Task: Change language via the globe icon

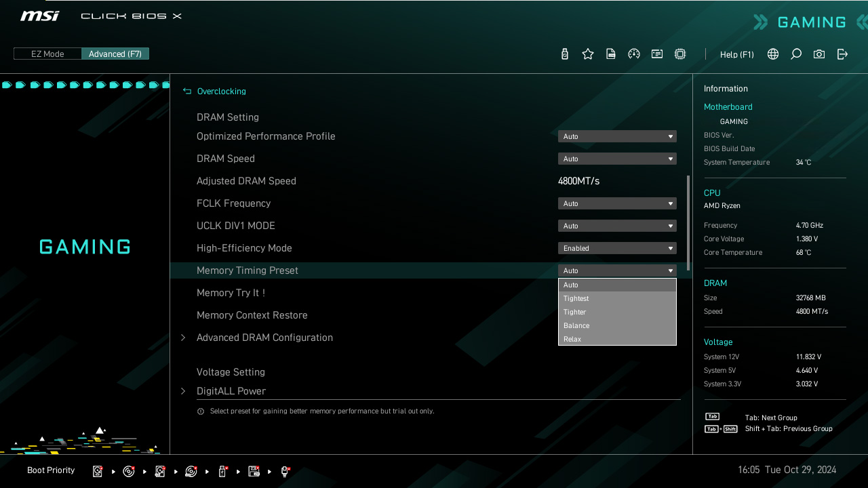Action: point(772,54)
